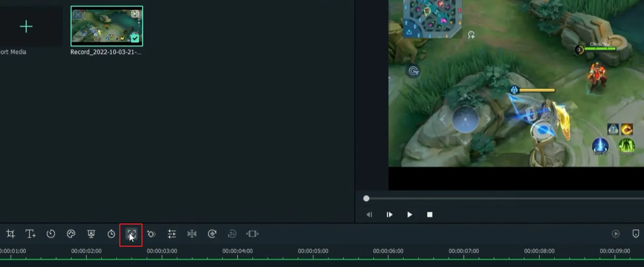Click the 00:00:04:00 timeline ruler mark
The height and width of the screenshot is (267, 644).
237,251
